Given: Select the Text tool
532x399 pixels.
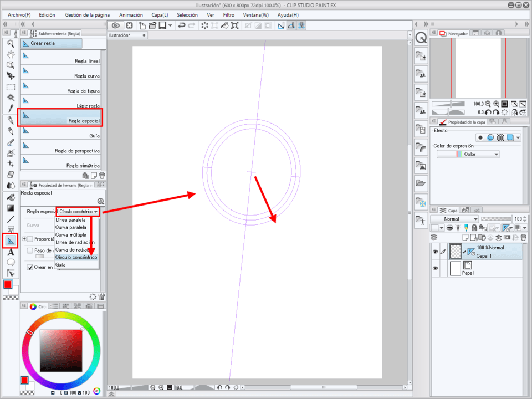Looking at the screenshot, I should click(x=11, y=252).
